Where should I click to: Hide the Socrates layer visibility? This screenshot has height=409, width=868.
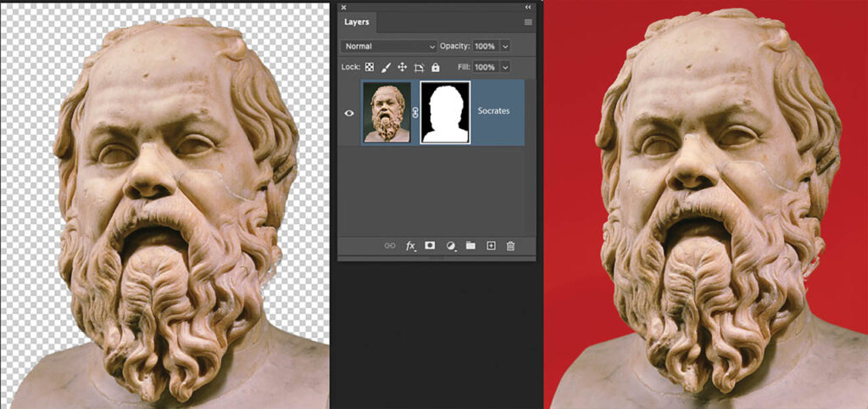(349, 113)
